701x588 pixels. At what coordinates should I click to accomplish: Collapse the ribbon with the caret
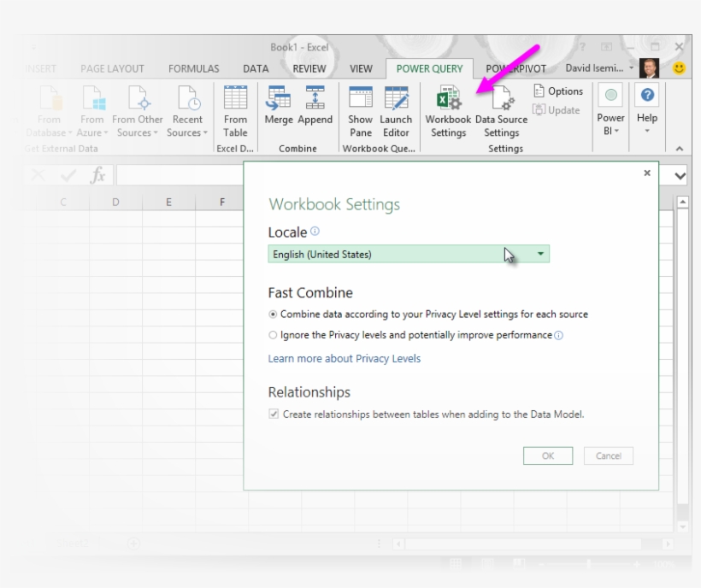coord(680,149)
